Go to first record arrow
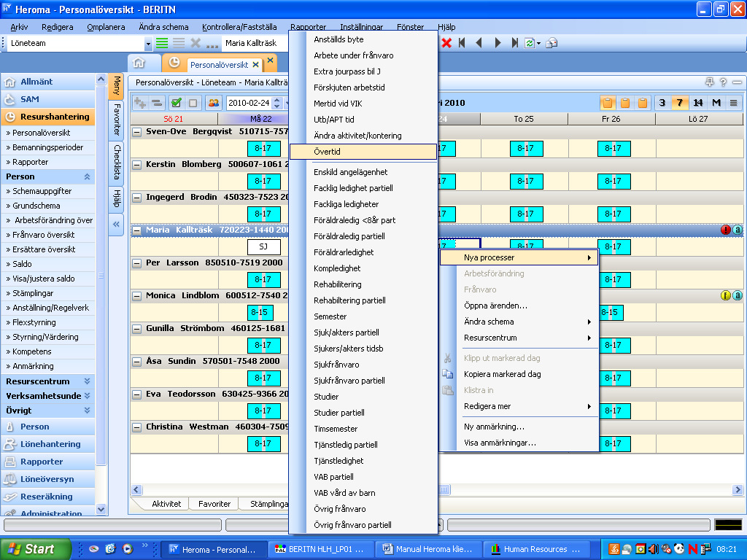 462,43
